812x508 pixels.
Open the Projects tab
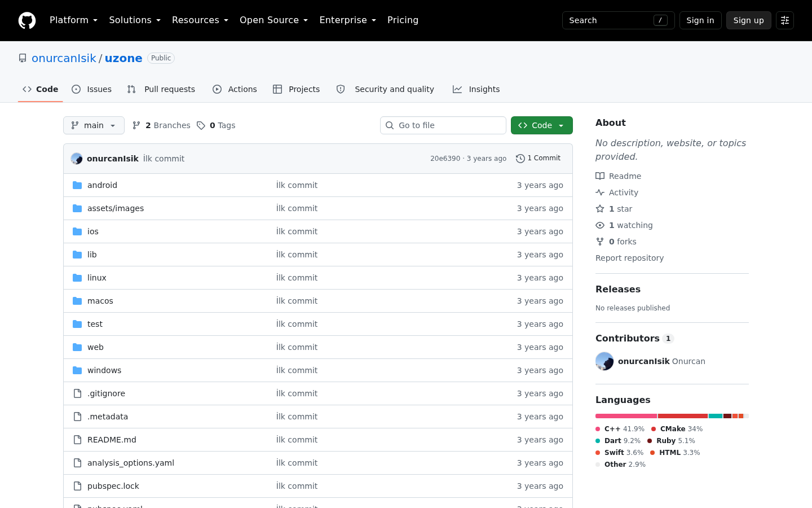pyautogui.click(x=297, y=89)
